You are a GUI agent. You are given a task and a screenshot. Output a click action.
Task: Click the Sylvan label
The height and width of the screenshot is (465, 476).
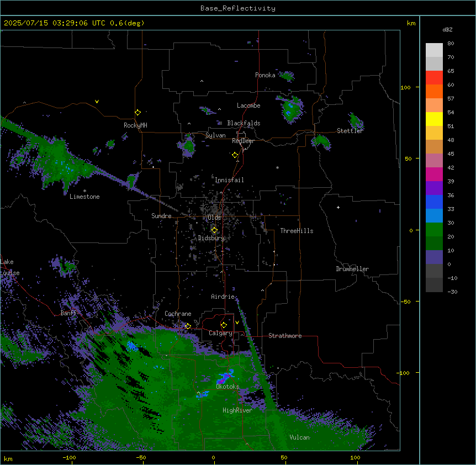click(x=215, y=135)
